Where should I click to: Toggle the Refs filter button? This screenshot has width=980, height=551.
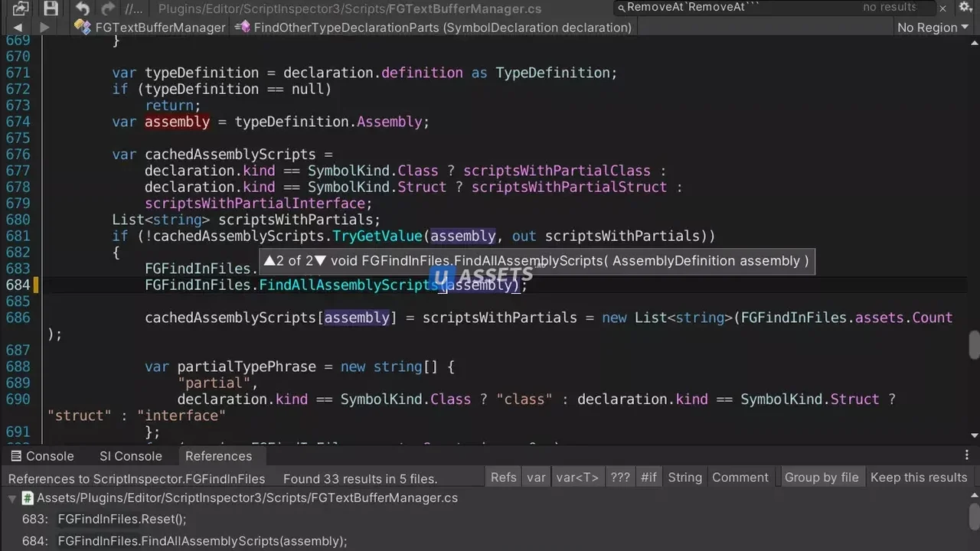tap(504, 478)
